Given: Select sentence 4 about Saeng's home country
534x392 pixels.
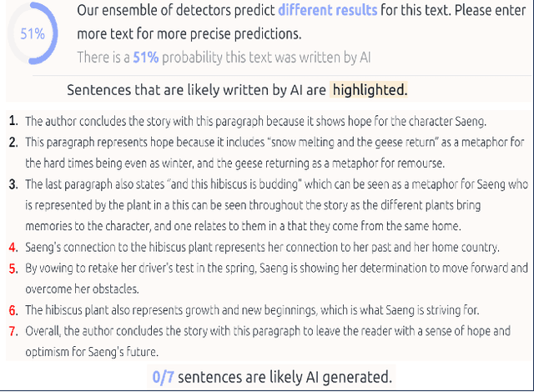Looking at the screenshot, I should (262, 248).
